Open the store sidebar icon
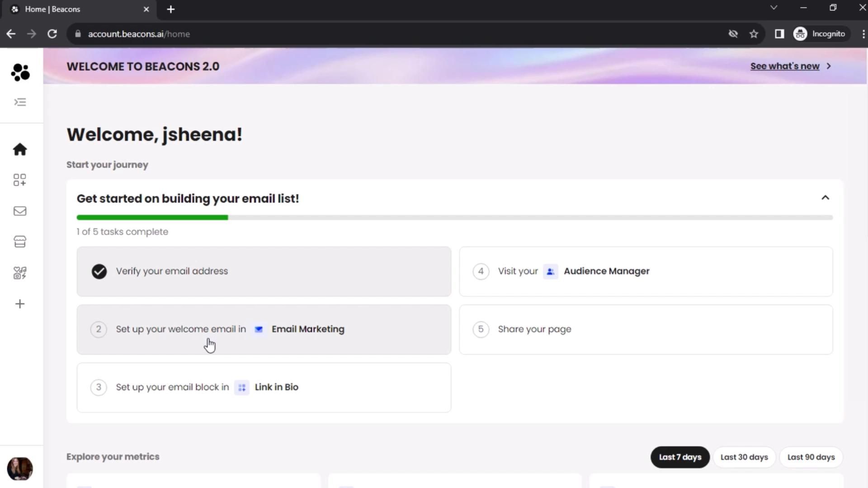The width and height of the screenshot is (868, 488). coord(20,242)
